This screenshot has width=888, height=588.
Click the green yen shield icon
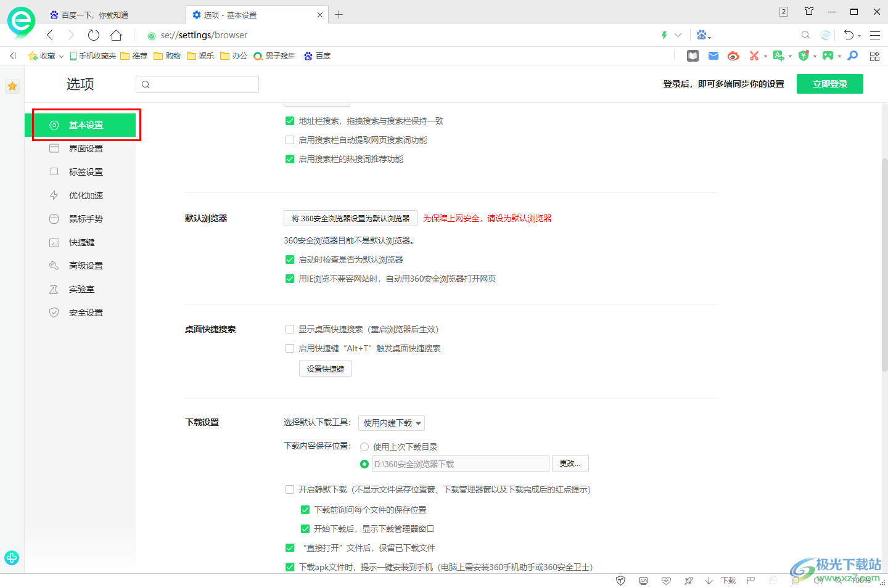point(803,56)
